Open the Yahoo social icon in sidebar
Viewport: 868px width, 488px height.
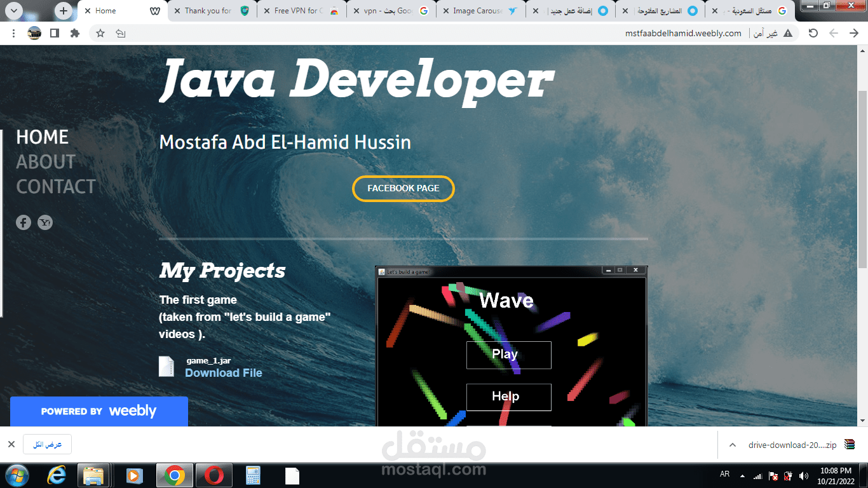click(45, 222)
